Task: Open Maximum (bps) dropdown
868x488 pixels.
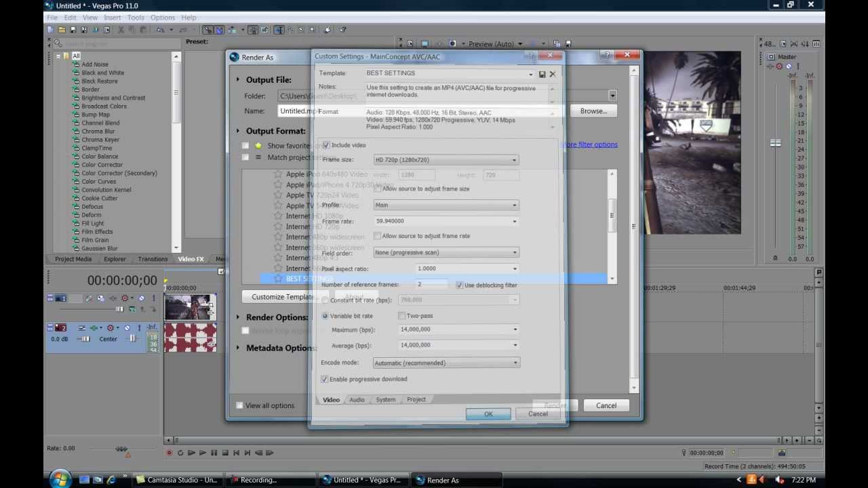Action: [x=515, y=329]
